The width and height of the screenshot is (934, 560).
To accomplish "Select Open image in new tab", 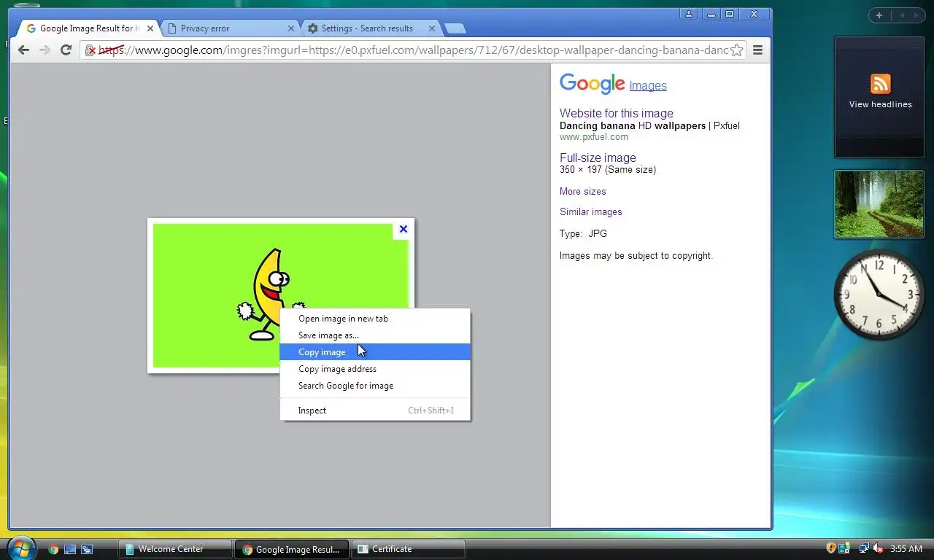I will 375,319.
